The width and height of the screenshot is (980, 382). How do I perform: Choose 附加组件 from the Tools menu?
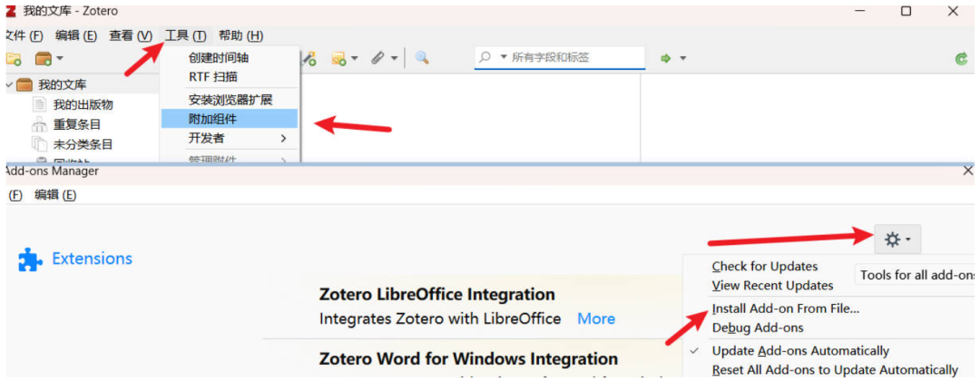point(230,119)
